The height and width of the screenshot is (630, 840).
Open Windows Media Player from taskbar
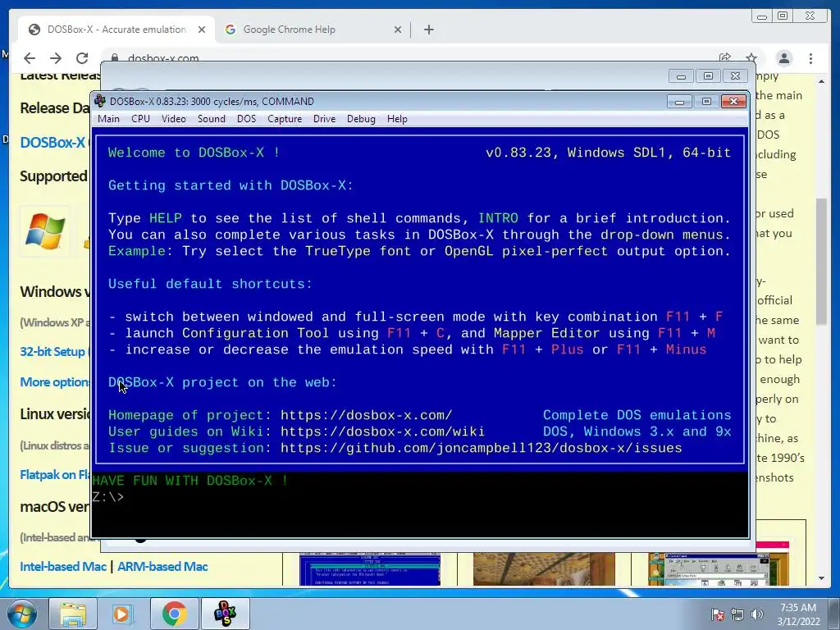(123, 614)
